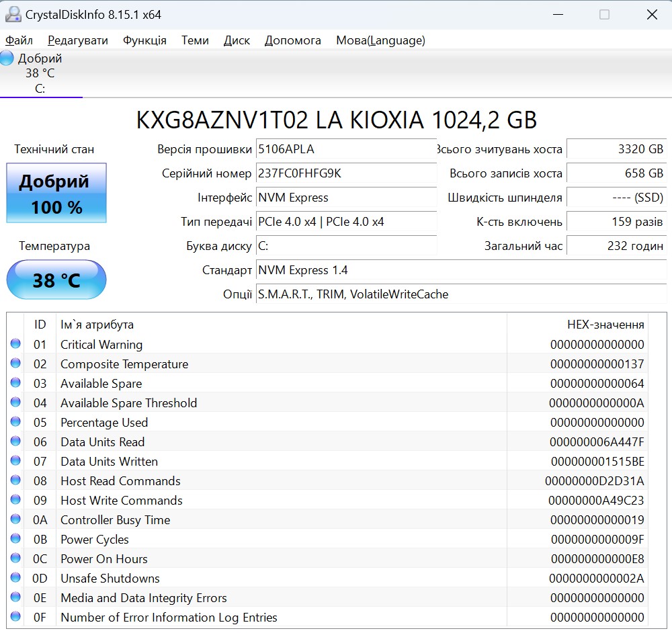
Task: Click the status orb for Power Cycles
Action: [x=15, y=539]
